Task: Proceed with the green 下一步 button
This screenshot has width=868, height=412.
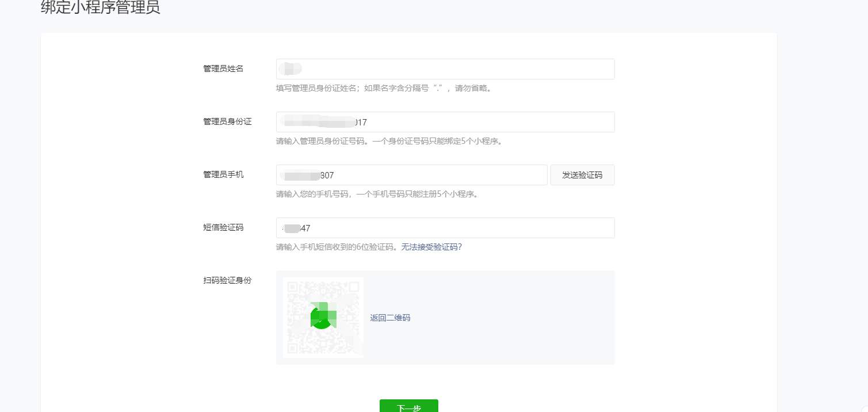Action: 409,406
